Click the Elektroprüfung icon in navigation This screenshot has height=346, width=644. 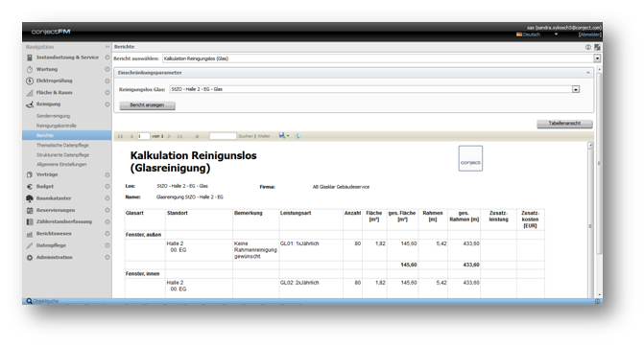tap(30, 81)
